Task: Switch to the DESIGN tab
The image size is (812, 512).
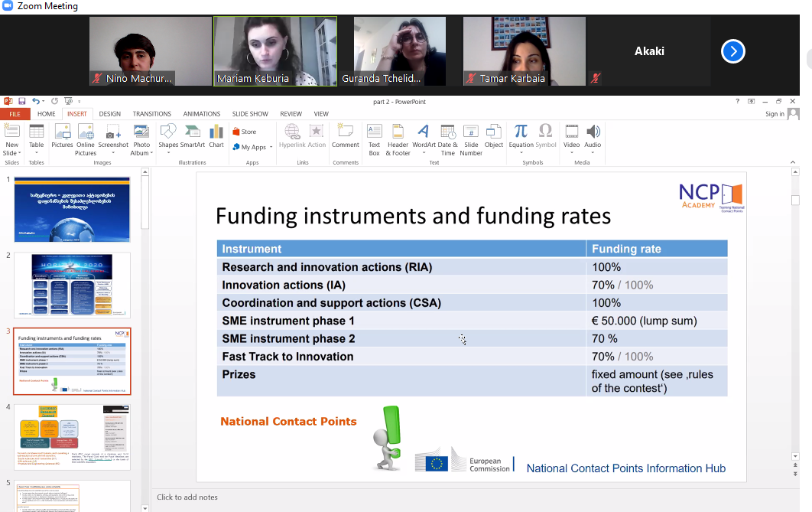Action: 110,114
